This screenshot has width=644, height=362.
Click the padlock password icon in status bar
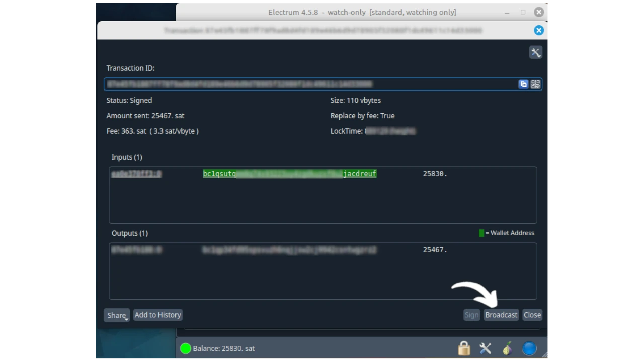[464, 348]
